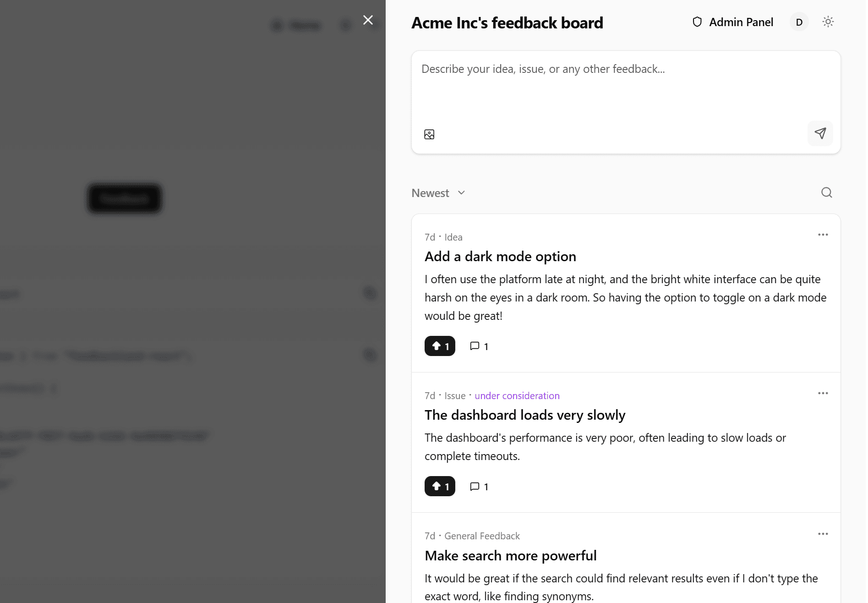Click the user avatar marked D
The image size is (868, 603).
pyautogui.click(x=799, y=22)
